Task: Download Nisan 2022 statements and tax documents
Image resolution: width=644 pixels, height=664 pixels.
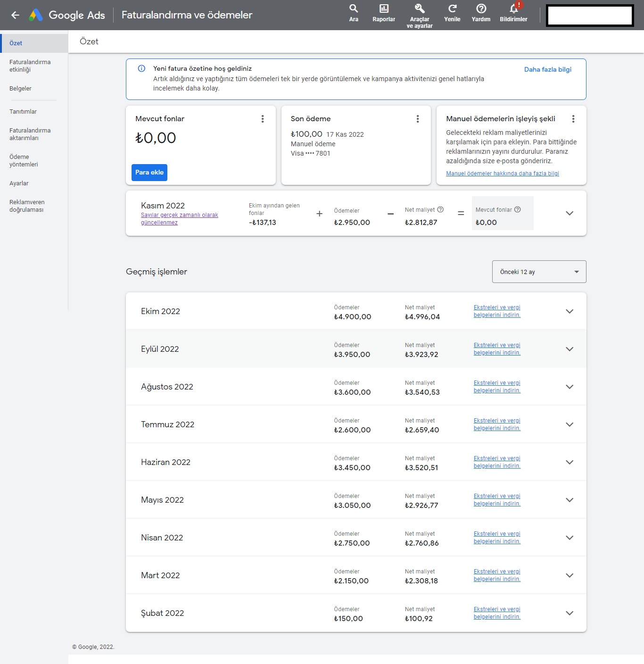Action: click(497, 538)
